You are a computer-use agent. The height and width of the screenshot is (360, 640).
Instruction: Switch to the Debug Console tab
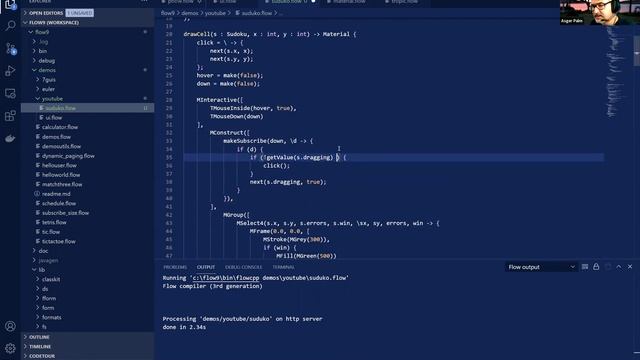pos(244,267)
